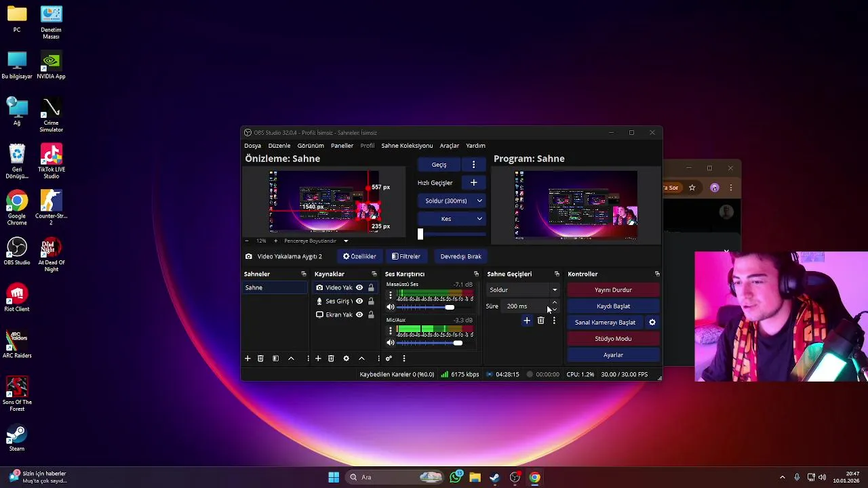Zoom out the preview with minus icon
The image size is (868, 488).
point(247,241)
